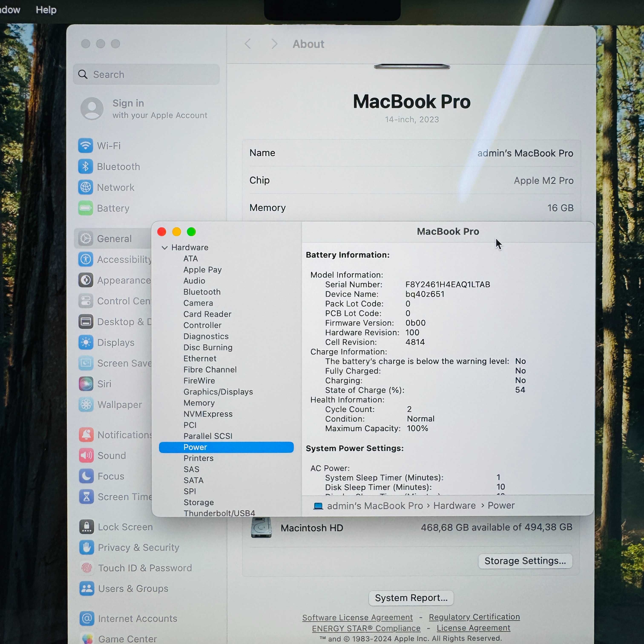644x644 pixels.
Task: Open the Help menu
Action: [46, 10]
